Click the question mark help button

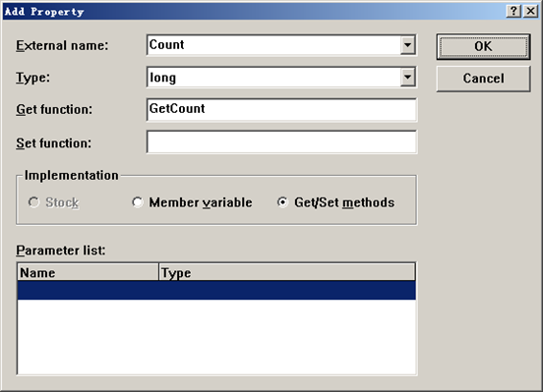pos(513,11)
